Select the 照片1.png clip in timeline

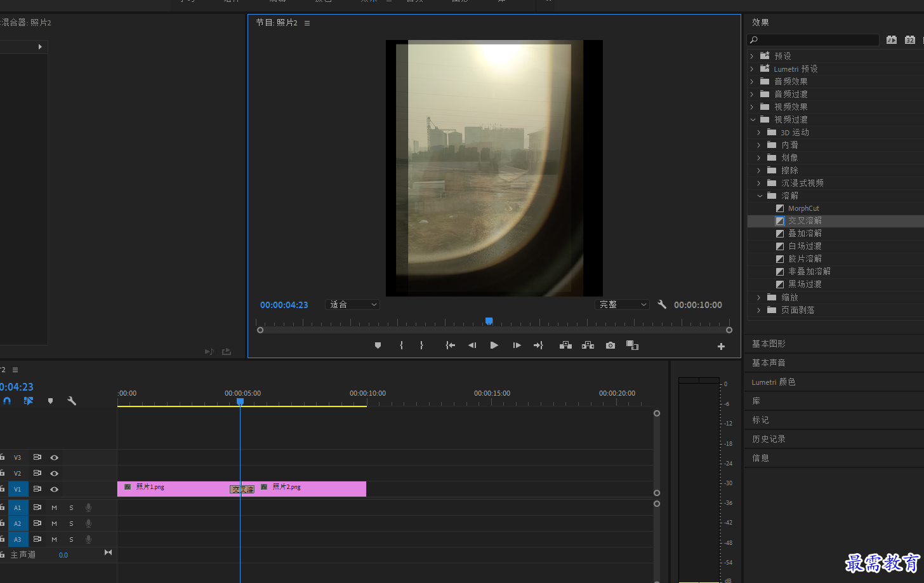click(x=173, y=489)
